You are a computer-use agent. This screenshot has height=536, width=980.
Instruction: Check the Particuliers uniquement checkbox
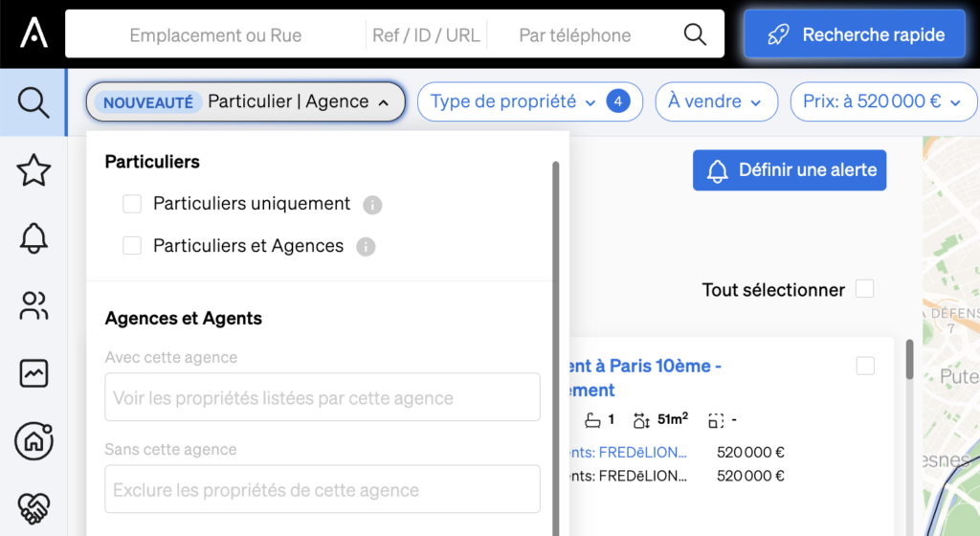[132, 204]
